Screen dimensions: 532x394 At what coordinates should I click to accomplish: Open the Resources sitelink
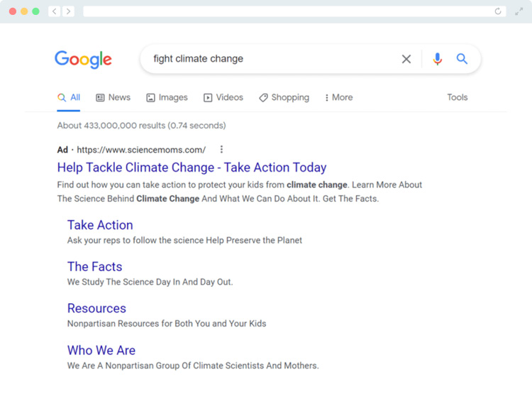point(96,308)
